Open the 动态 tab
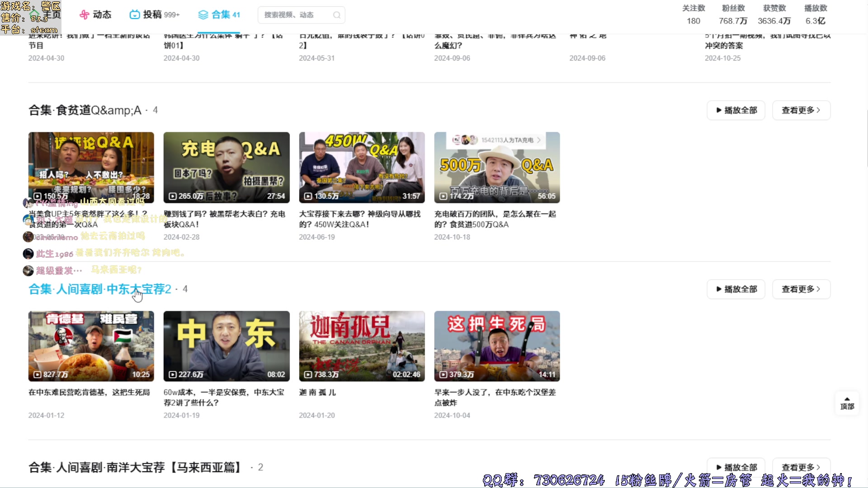This screenshot has height=488, width=868. point(95,14)
